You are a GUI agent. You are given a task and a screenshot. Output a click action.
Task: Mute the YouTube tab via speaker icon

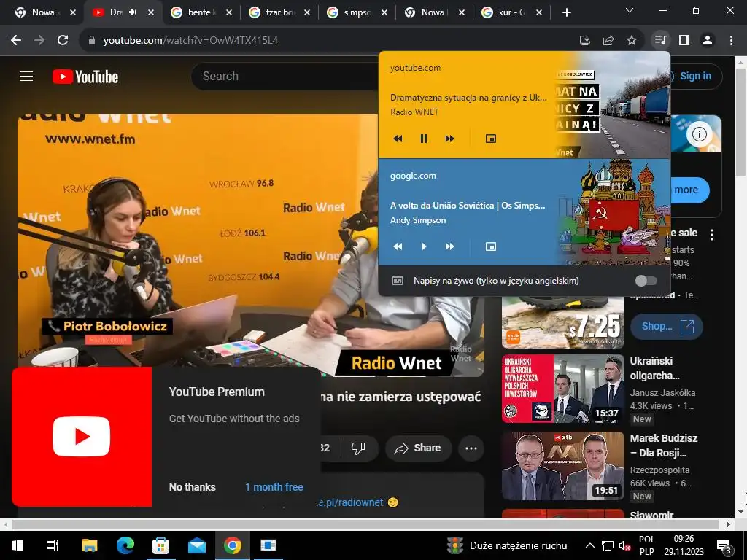[x=133, y=12]
